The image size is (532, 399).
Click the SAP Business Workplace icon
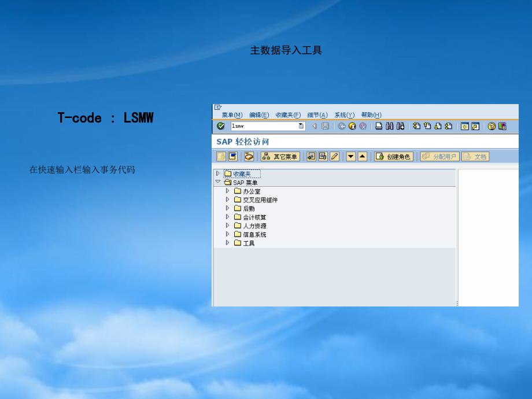point(249,156)
